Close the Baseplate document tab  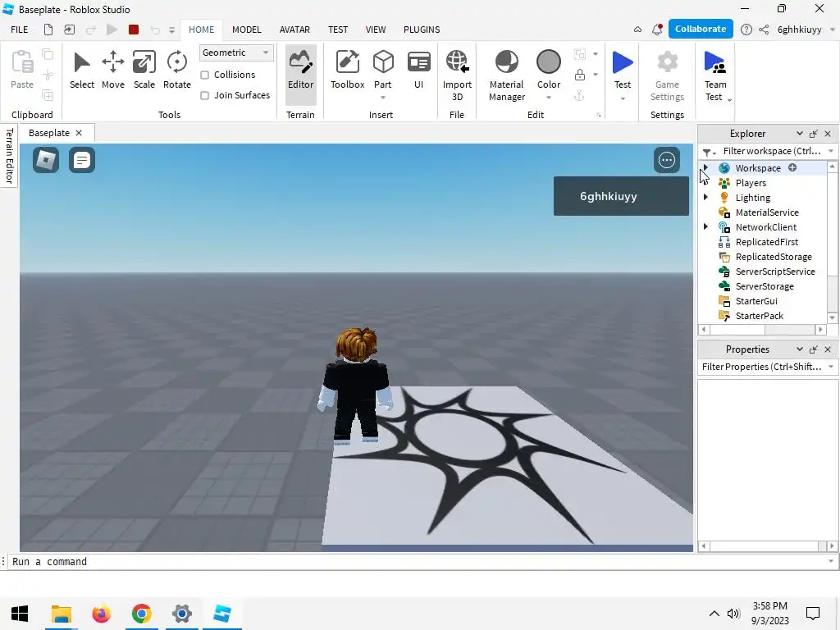(x=79, y=133)
